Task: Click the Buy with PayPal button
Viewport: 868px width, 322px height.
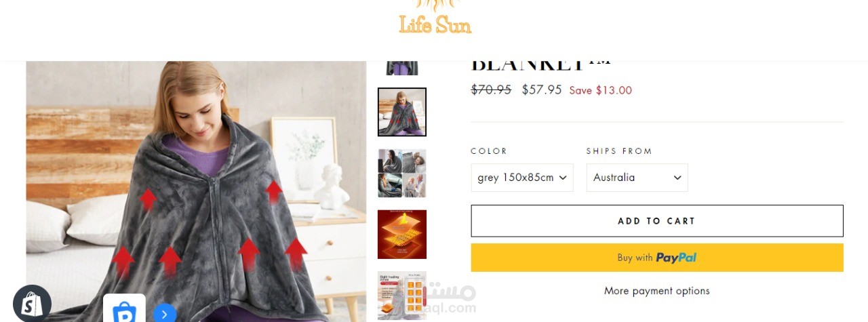Action: [x=657, y=258]
